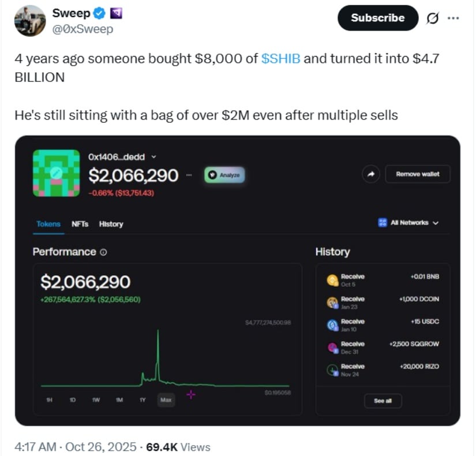
Task: Click the Performance info circle icon
Action: (103, 252)
